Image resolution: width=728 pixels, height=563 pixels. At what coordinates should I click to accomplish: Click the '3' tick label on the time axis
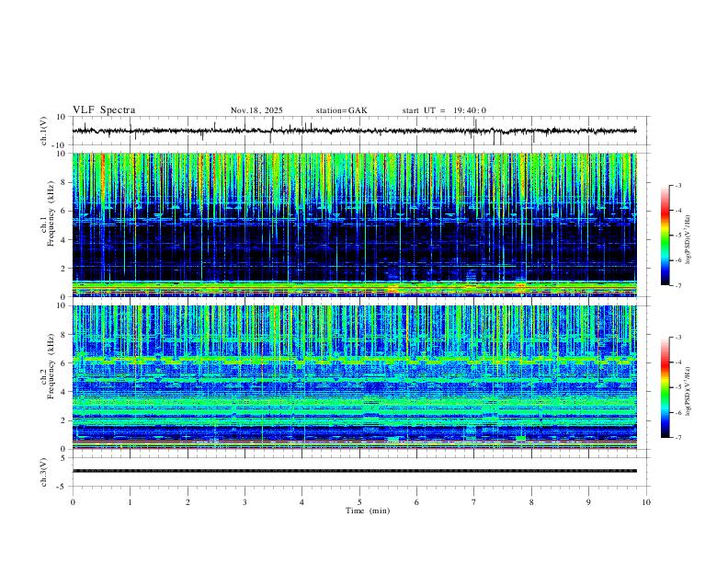coord(245,502)
